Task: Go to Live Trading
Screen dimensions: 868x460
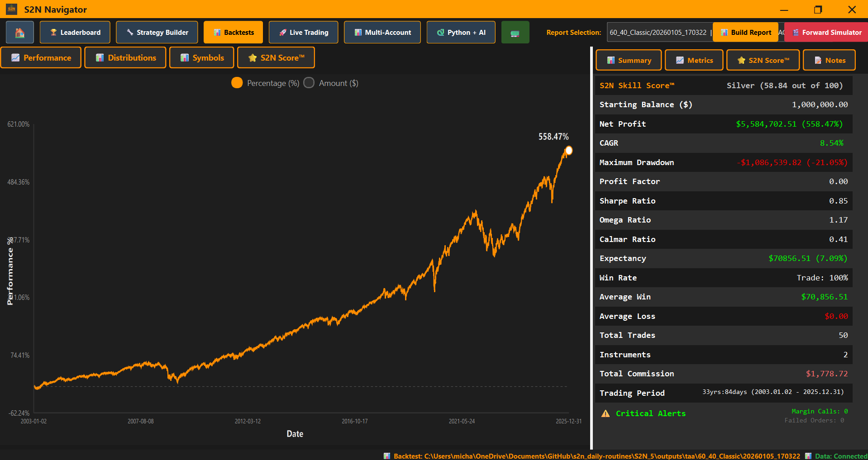Action: pyautogui.click(x=303, y=33)
